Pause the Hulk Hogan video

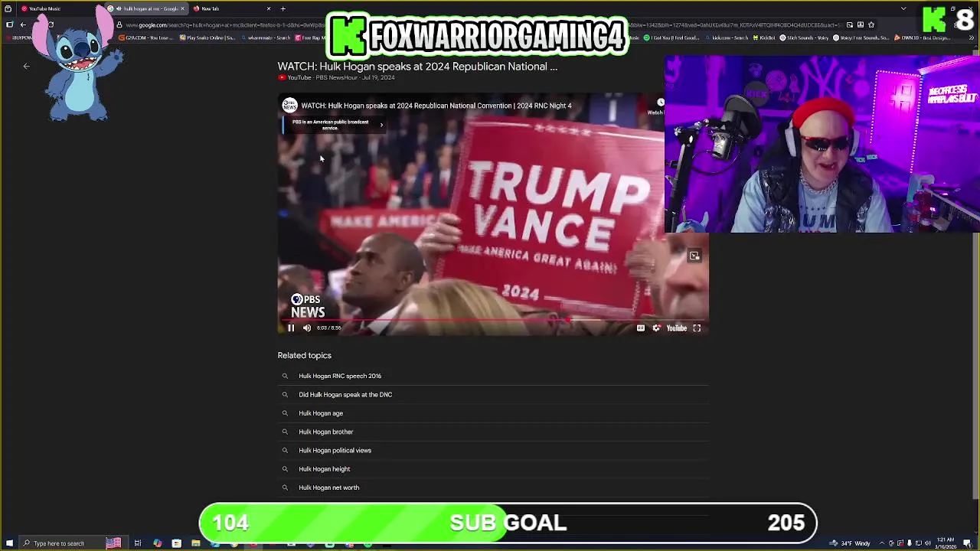coord(291,328)
